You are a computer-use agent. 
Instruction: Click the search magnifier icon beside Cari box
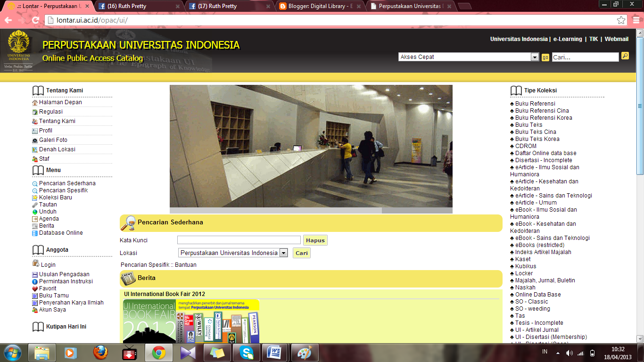625,57
